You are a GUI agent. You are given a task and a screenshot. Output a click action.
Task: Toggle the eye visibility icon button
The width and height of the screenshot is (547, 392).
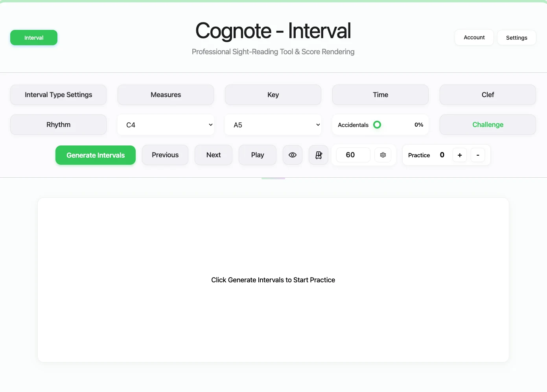[293, 155]
